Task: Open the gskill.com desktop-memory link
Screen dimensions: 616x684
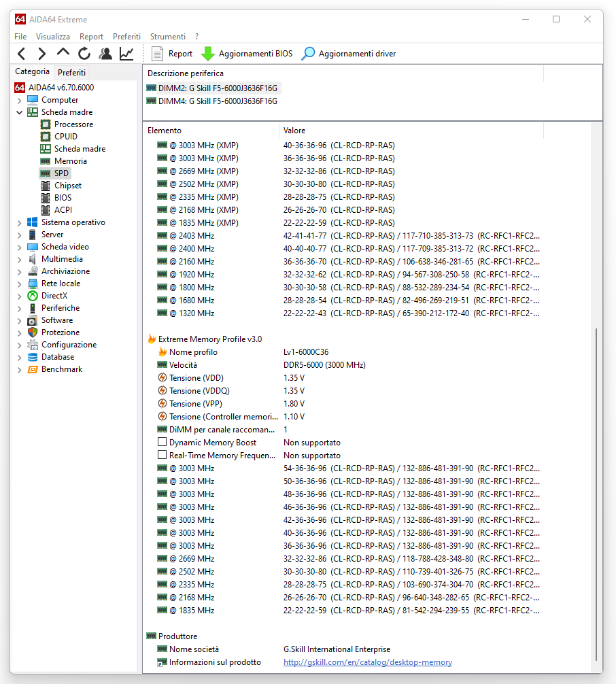Action: click(368, 662)
